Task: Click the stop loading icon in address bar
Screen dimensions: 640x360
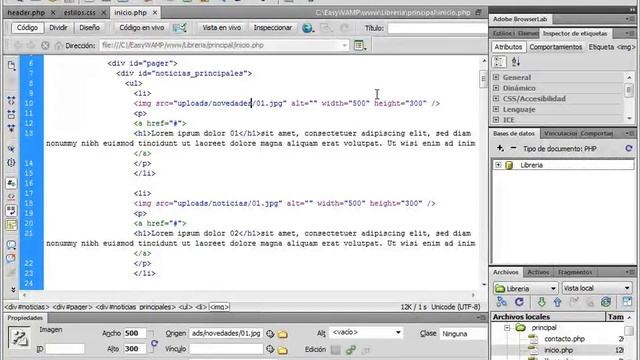Action: coord(45,45)
